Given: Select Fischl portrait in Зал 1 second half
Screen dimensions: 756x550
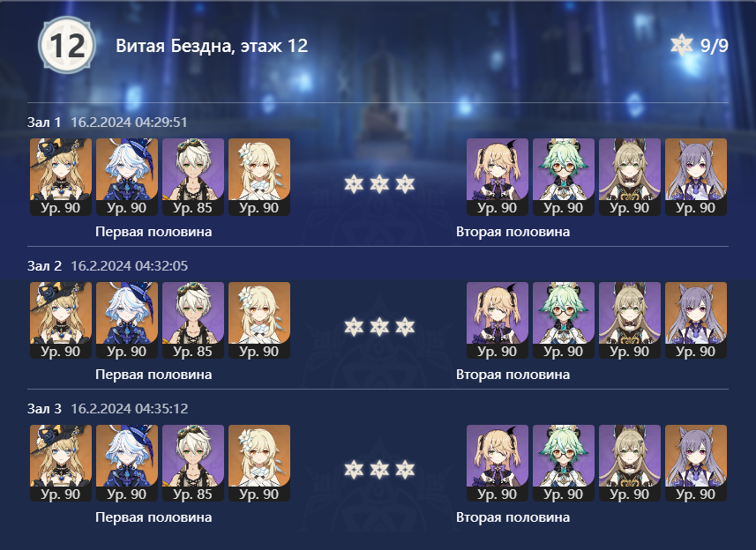Looking at the screenshot, I should 497,177.
